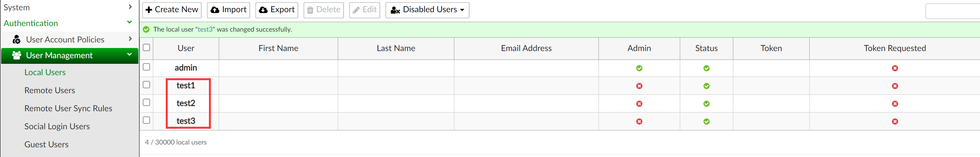Go to Guest Users in sidebar

pos(46,145)
